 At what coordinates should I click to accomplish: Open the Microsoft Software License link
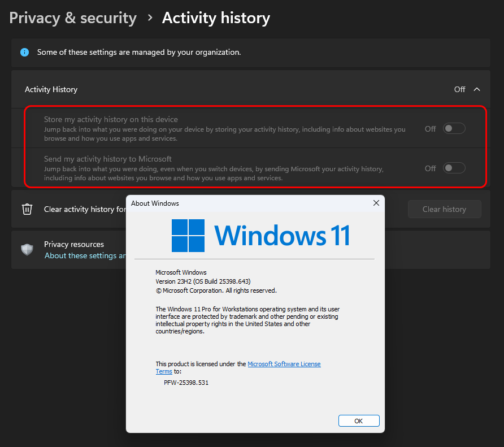tap(284, 364)
